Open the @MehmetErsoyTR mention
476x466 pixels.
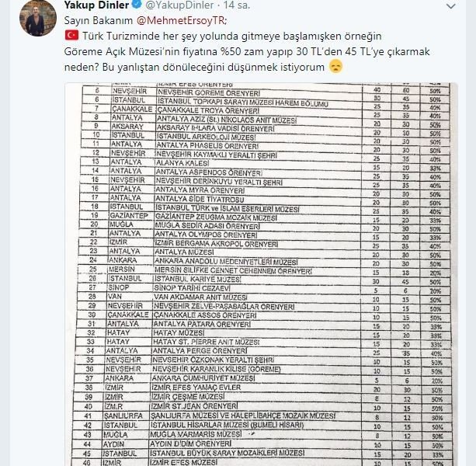point(181,20)
